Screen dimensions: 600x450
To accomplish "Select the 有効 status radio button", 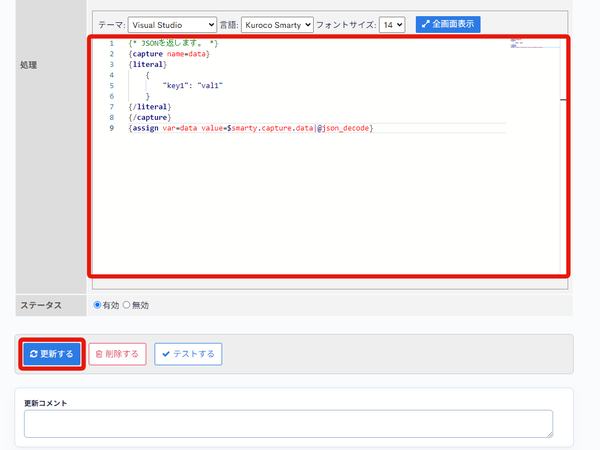I will click(97, 305).
